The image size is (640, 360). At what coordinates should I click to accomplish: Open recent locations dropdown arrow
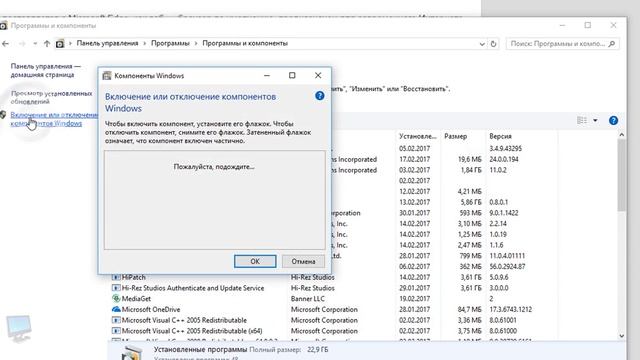point(35,43)
